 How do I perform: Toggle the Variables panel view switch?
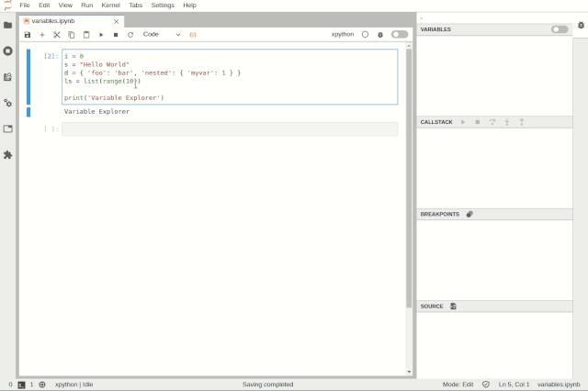(560, 29)
